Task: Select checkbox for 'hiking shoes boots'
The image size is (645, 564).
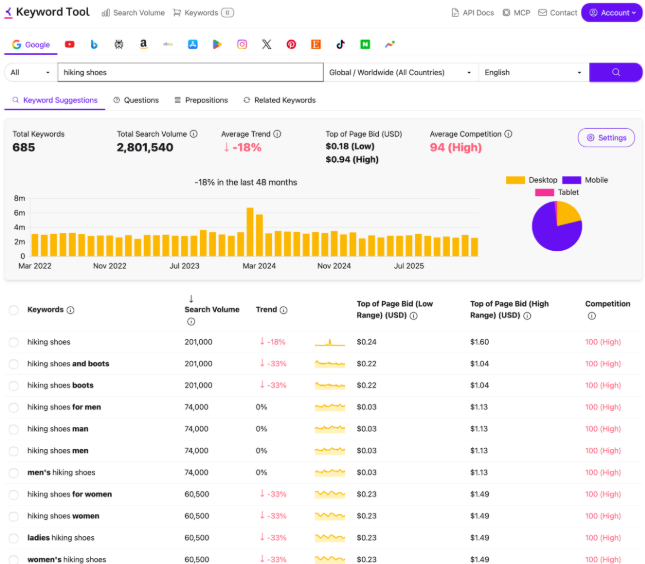Action: (x=14, y=386)
